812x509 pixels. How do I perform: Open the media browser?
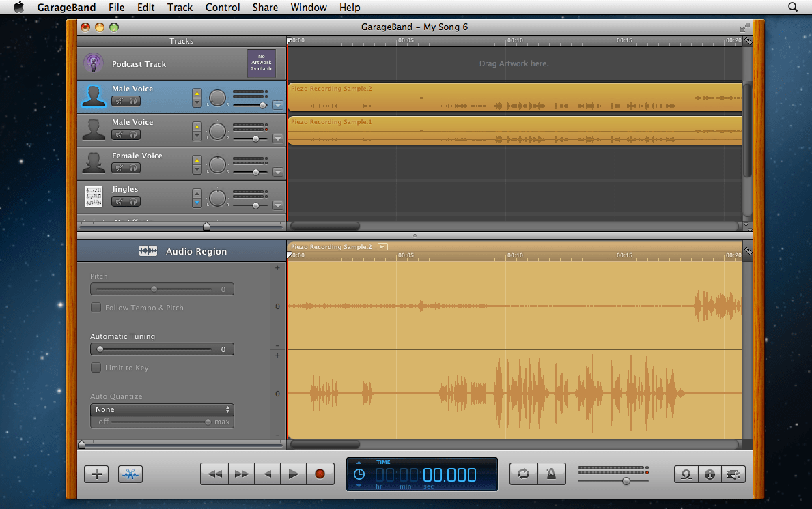[733, 474]
